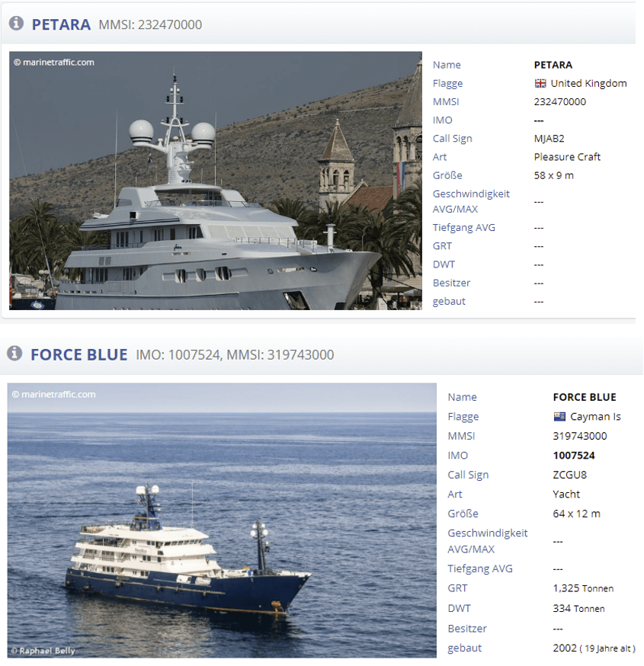Select the Cayman Is flag text
Screen dimensions: 644x666
(595, 417)
